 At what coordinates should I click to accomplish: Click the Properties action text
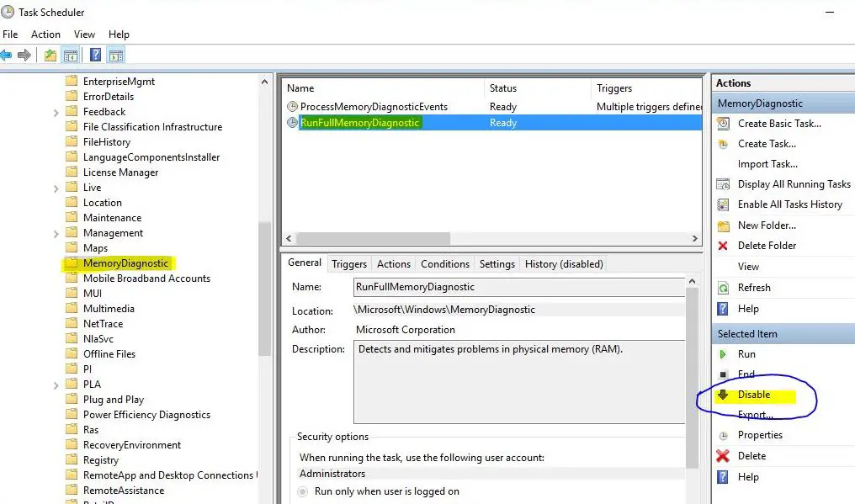[760, 435]
